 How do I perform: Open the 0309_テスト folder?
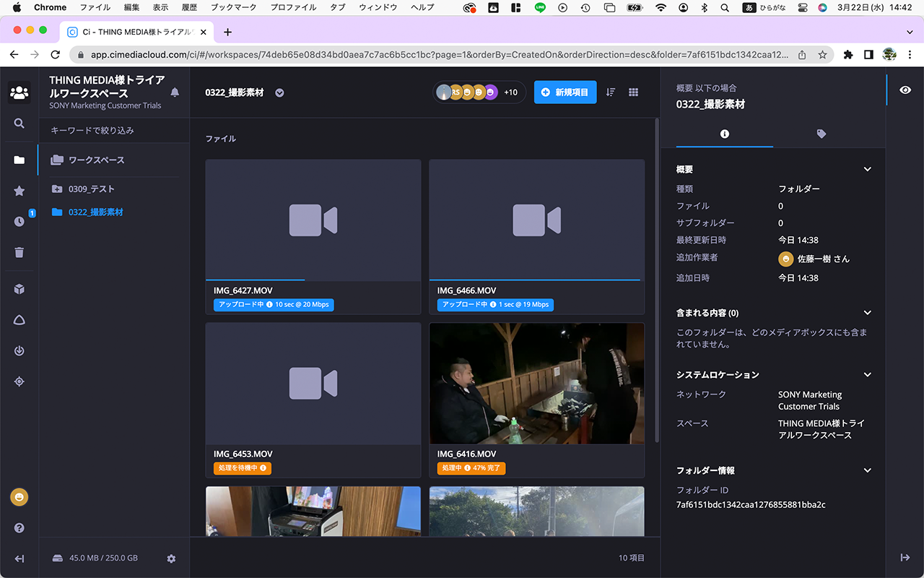click(x=91, y=189)
